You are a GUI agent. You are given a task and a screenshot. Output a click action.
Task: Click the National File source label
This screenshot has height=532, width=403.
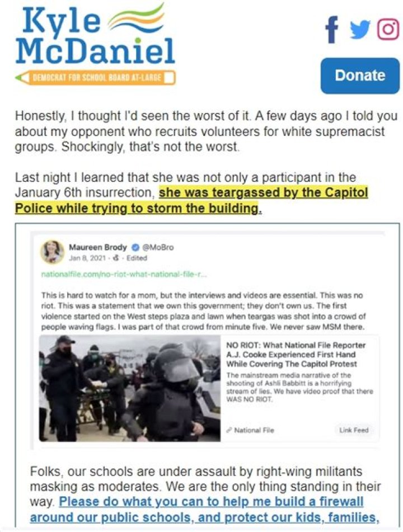tap(250, 430)
